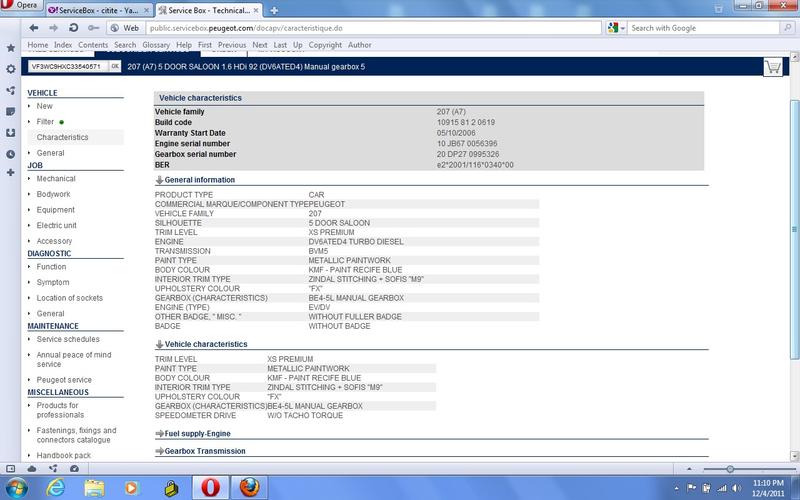This screenshot has height=500, width=800.
Task: Collapse the Vehicle characteristics subsection arrow
Action: [159, 344]
